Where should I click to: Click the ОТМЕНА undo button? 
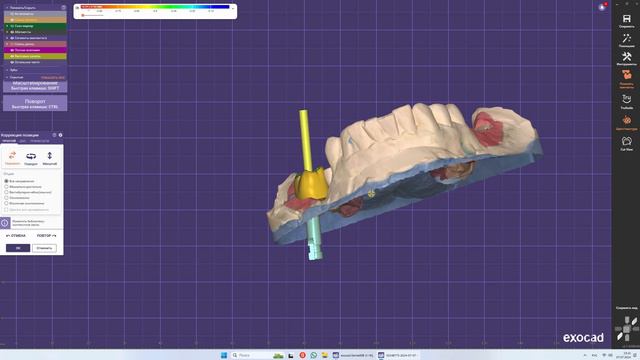coord(16,236)
